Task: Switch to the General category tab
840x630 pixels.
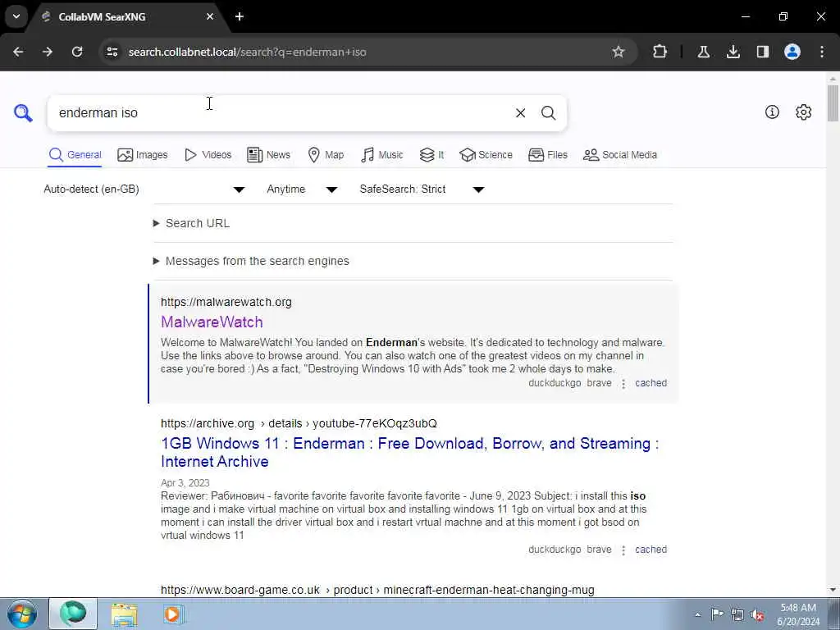Action: tap(75, 155)
